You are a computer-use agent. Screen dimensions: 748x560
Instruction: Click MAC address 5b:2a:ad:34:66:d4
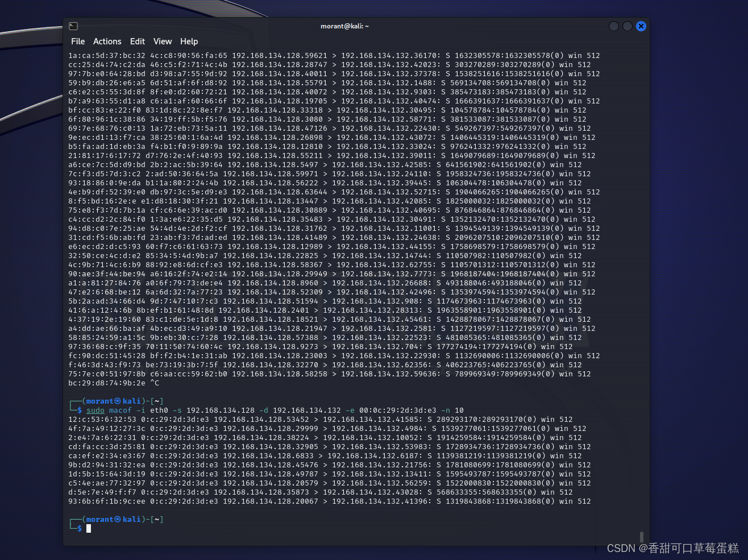107,301
